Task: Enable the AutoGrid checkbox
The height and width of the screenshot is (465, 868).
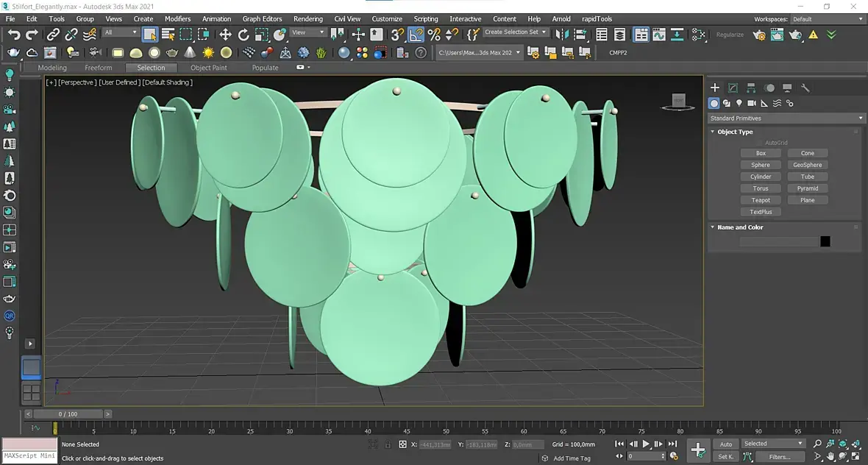Action: (x=759, y=143)
